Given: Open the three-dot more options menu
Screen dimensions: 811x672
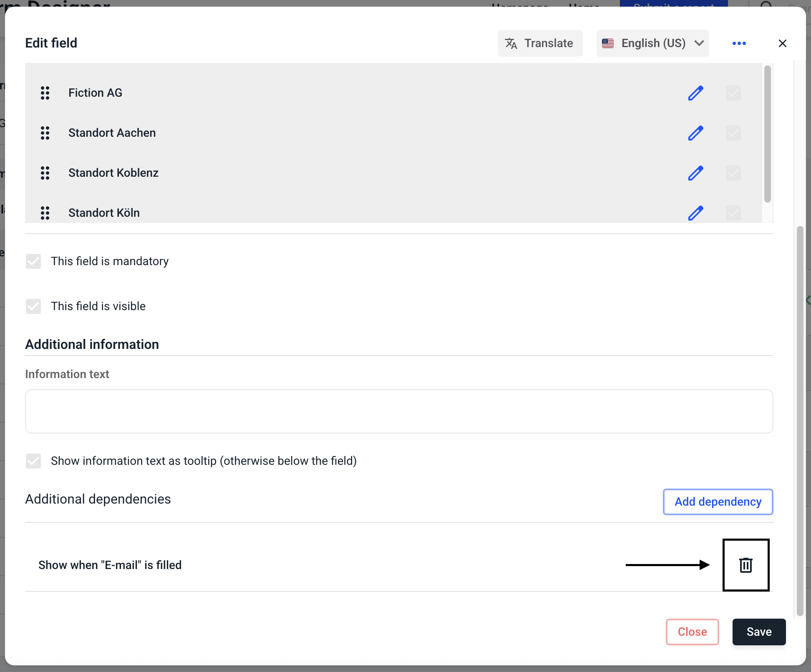Looking at the screenshot, I should click(739, 43).
